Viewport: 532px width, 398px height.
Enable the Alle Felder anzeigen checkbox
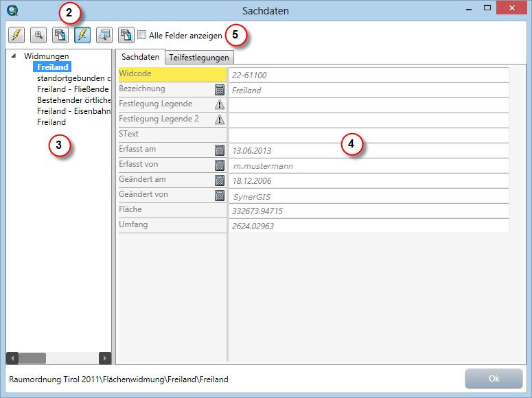pos(142,35)
